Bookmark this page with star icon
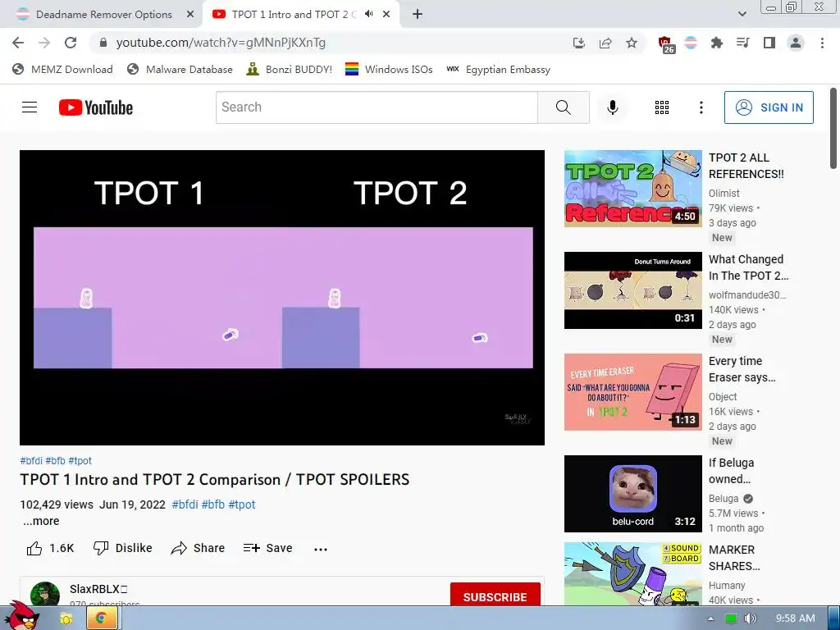This screenshot has width=840, height=630. tap(632, 43)
